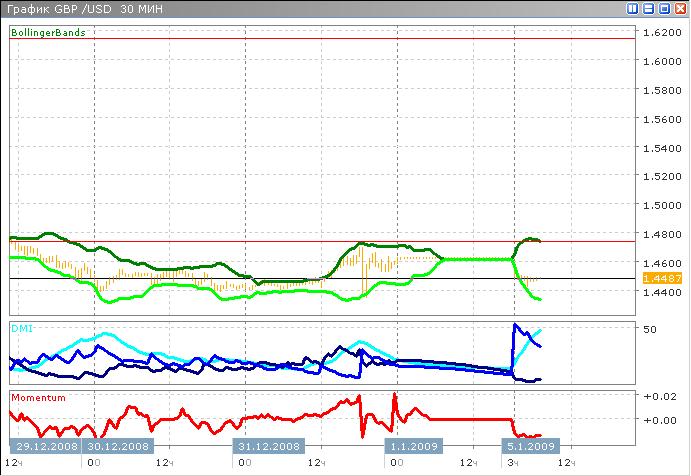Click the vertical tile window icon
The image size is (691, 476).
[633, 9]
